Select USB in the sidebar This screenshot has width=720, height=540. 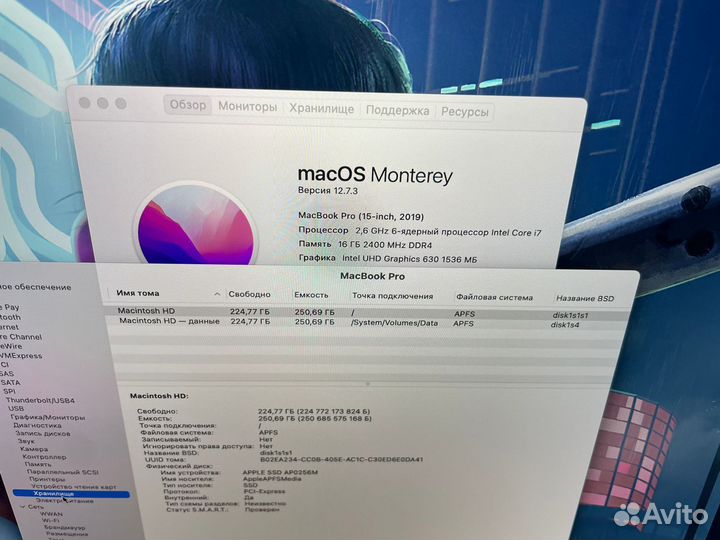click(16, 408)
